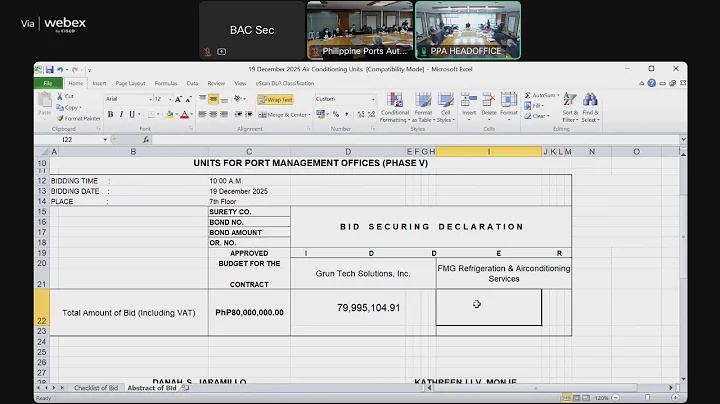Decrease indent in cell
Image resolution: width=720 pixels, height=404 pixels.
coord(238,114)
